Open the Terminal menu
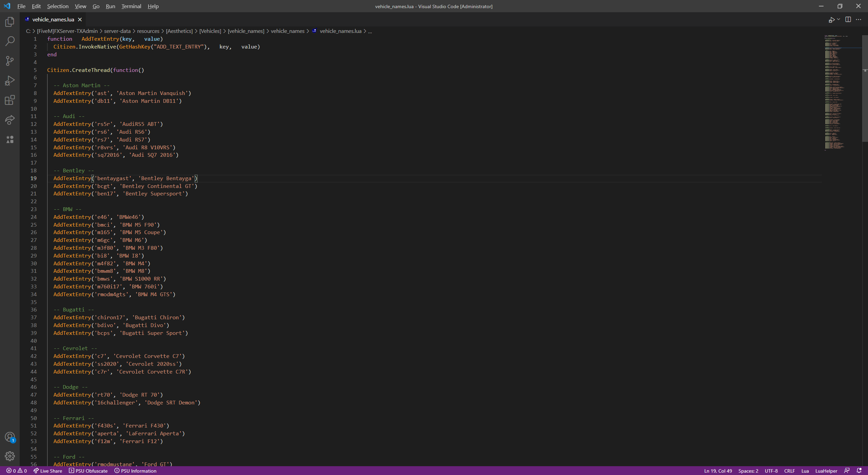The width and height of the screenshot is (868, 475). pos(131,6)
